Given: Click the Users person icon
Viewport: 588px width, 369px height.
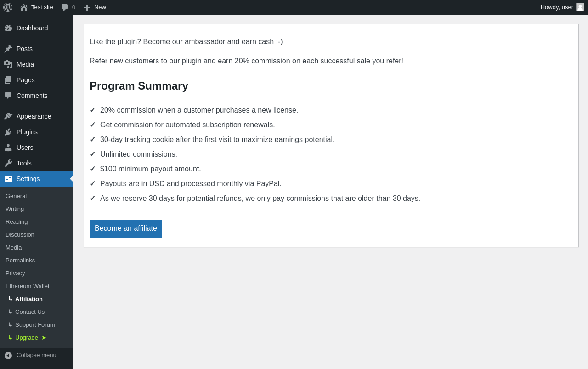Looking at the screenshot, I should tap(8, 148).
